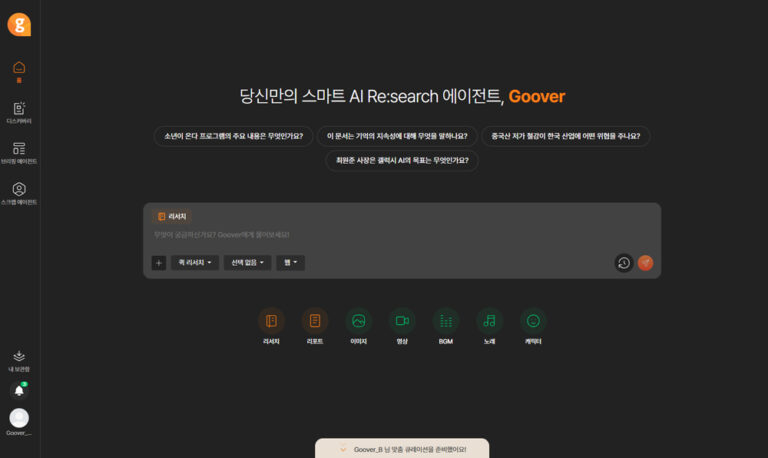Viewport: 768px width, 458px height.
Task: Select the 노래 music note icon
Action: pyautogui.click(x=489, y=321)
